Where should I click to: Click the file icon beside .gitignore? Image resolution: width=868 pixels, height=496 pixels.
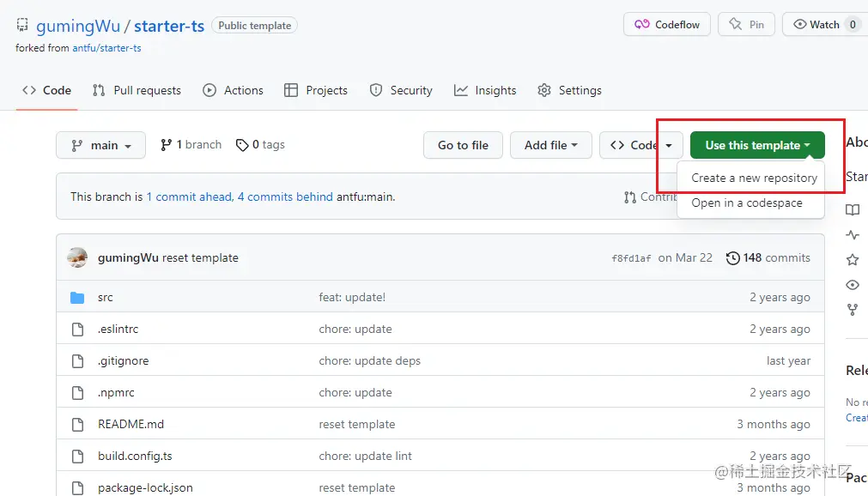click(77, 361)
